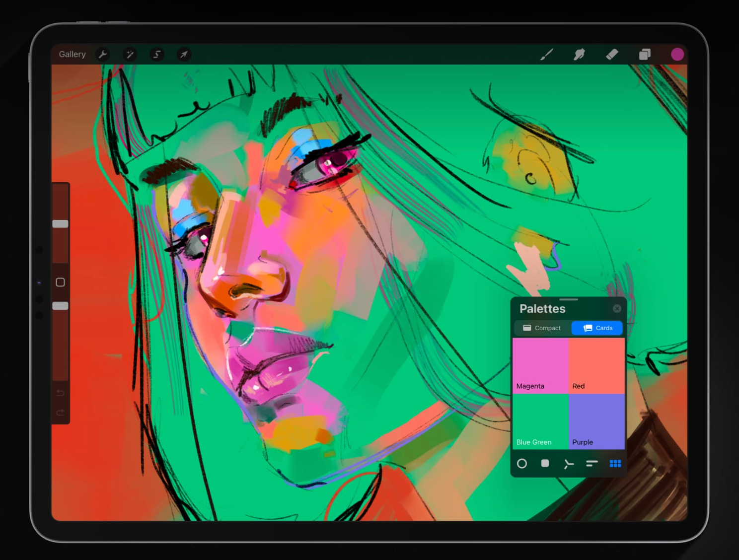Switch to the Classic square color mode
Screen dimensions: 739x560
point(545,464)
